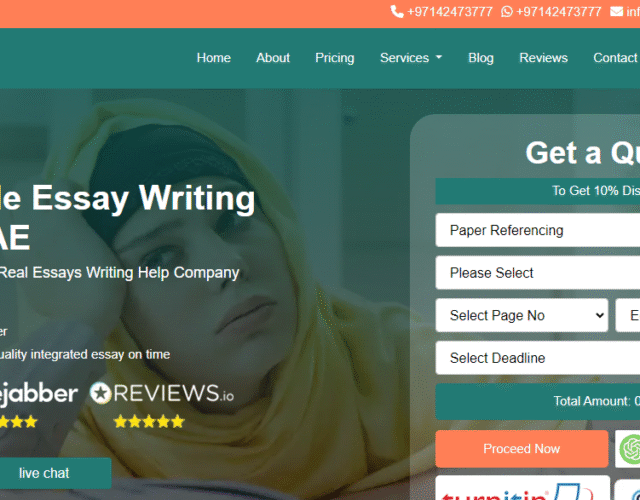The width and height of the screenshot is (640, 500).
Task: Open the Please Select dropdown
Action: (x=538, y=273)
